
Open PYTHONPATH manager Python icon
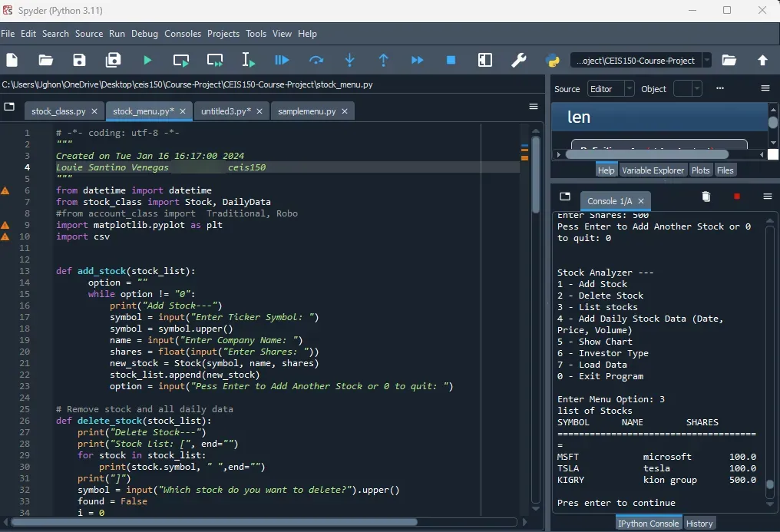[x=553, y=60]
